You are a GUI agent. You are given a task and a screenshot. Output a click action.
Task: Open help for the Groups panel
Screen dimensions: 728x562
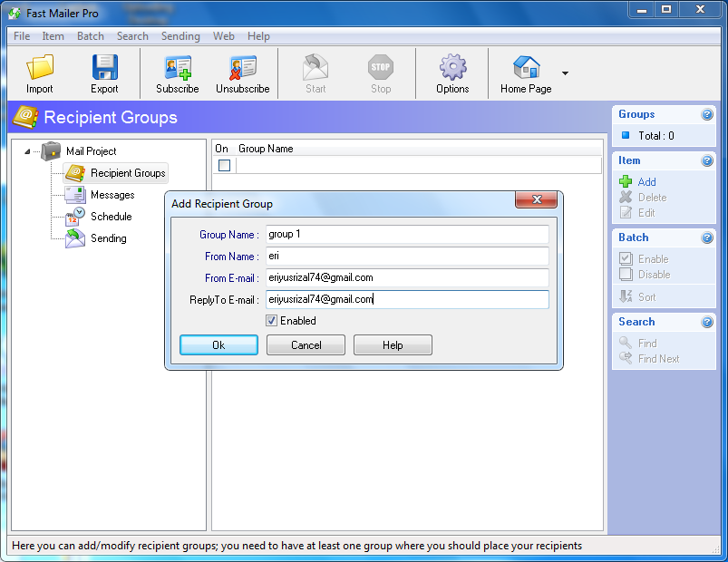[706, 114]
